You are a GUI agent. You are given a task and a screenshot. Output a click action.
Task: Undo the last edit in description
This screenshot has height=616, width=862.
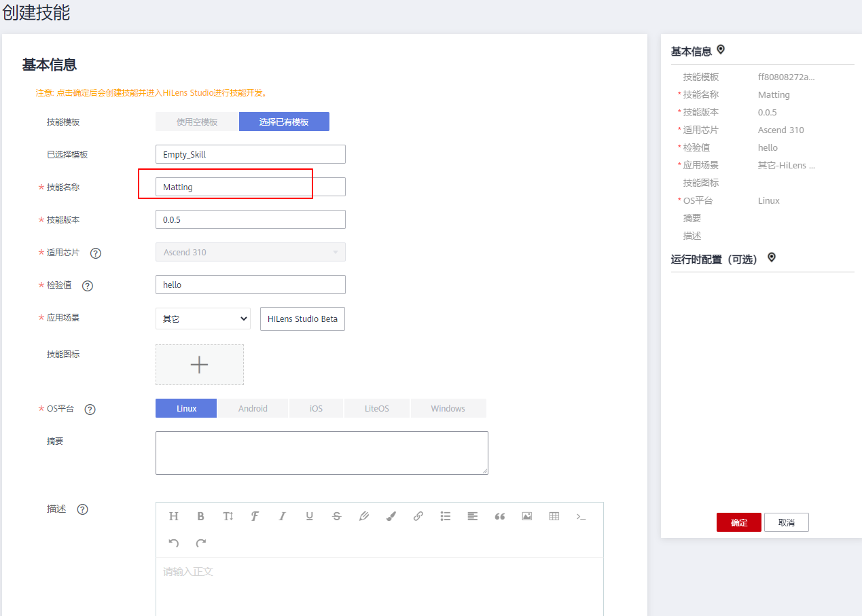[x=174, y=543]
